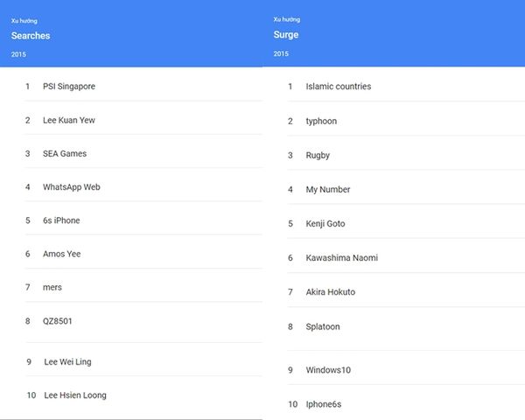Open the 'mers' search entry
Screen dimensions: 525x420
pos(52,287)
